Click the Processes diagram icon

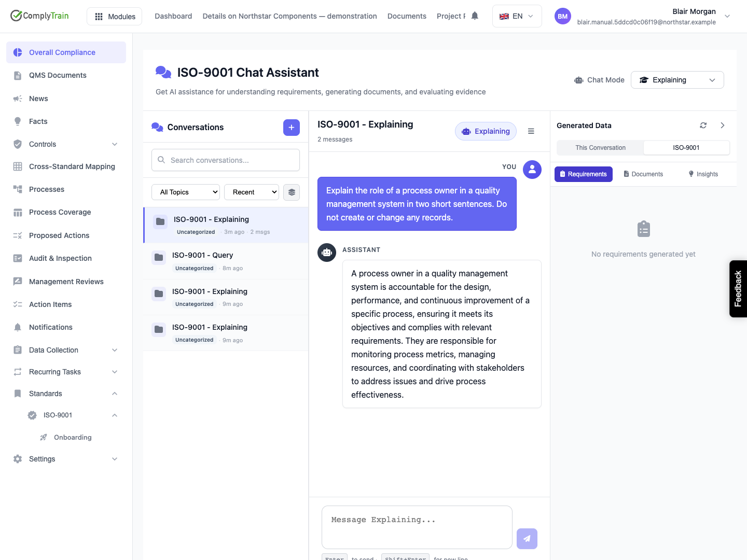pos(18,189)
